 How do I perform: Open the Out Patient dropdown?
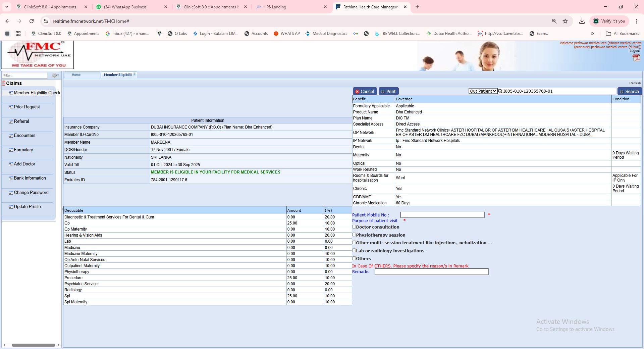[482, 91]
